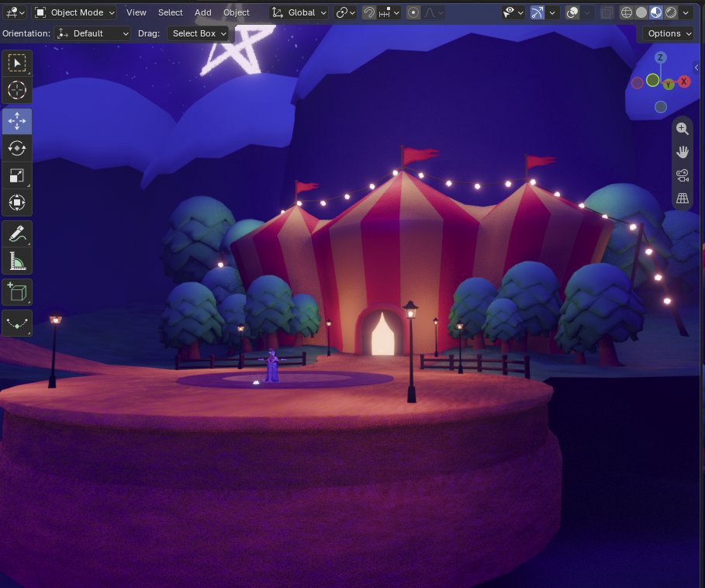The image size is (705, 588).
Task: Click the Z axis on navigation gizmo
Action: tap(660, 57)
